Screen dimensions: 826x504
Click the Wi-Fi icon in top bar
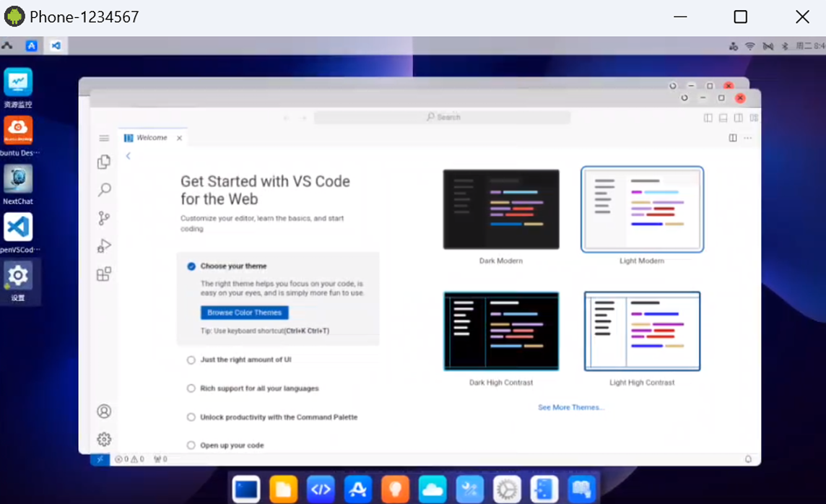click(x=749, y=46)
